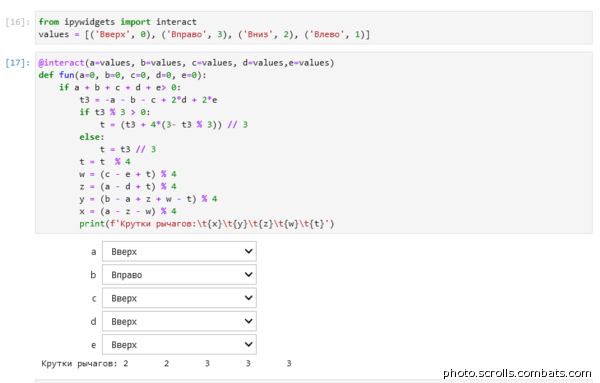Click the line t = t % 4
This screenshot has width=600, height=383.
[x=105, y=162]
